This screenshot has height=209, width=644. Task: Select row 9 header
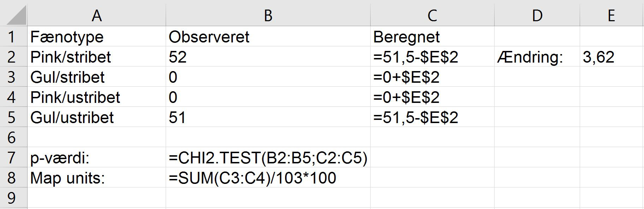(x=12, y=198)
